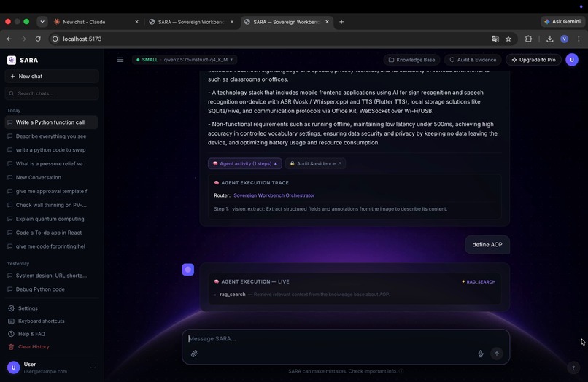
Task: Open chat 'Check wall thinning on PV-'
Action: [x=51, y=205]
